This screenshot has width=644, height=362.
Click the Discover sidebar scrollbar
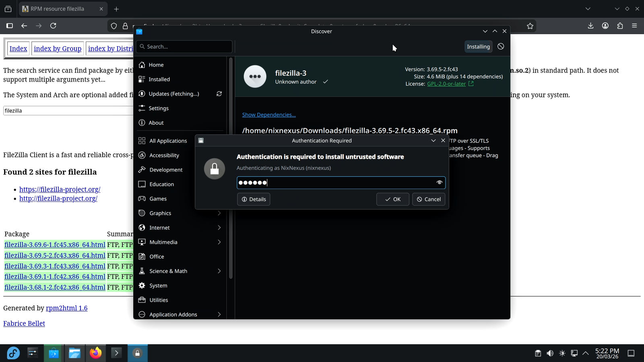231,169
